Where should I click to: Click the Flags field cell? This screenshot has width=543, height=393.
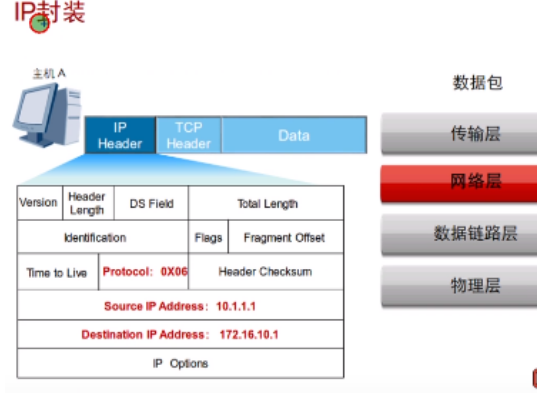(208, 237)
